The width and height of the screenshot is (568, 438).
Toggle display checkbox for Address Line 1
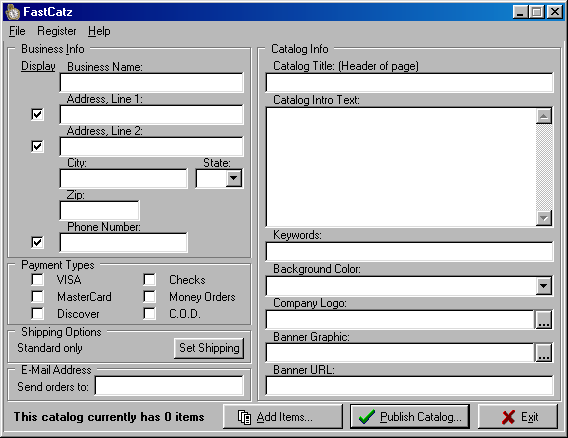(37, 114)
